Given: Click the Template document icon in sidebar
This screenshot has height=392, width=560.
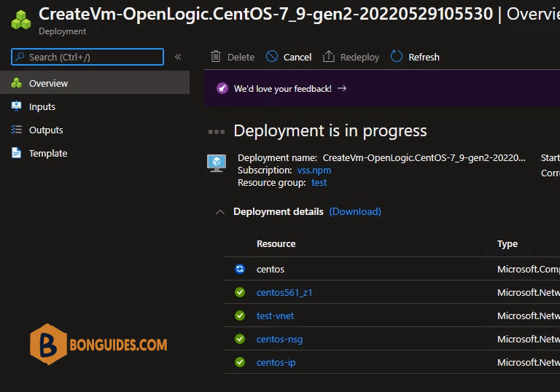Looking at the screenshot, I should [x=17, y=152].
